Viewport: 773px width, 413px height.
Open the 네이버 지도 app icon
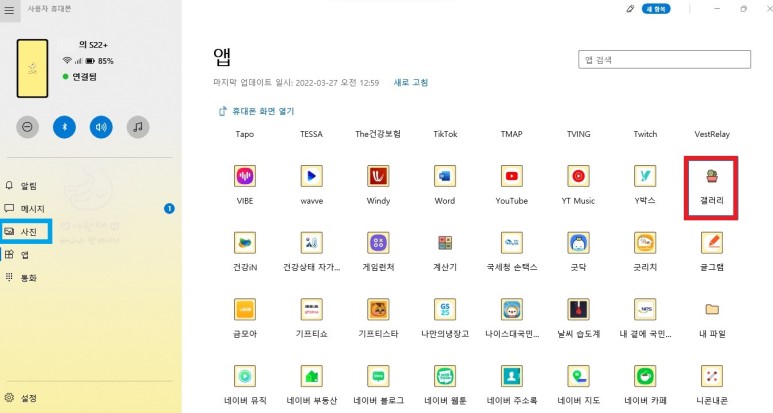tap(578, 376)
